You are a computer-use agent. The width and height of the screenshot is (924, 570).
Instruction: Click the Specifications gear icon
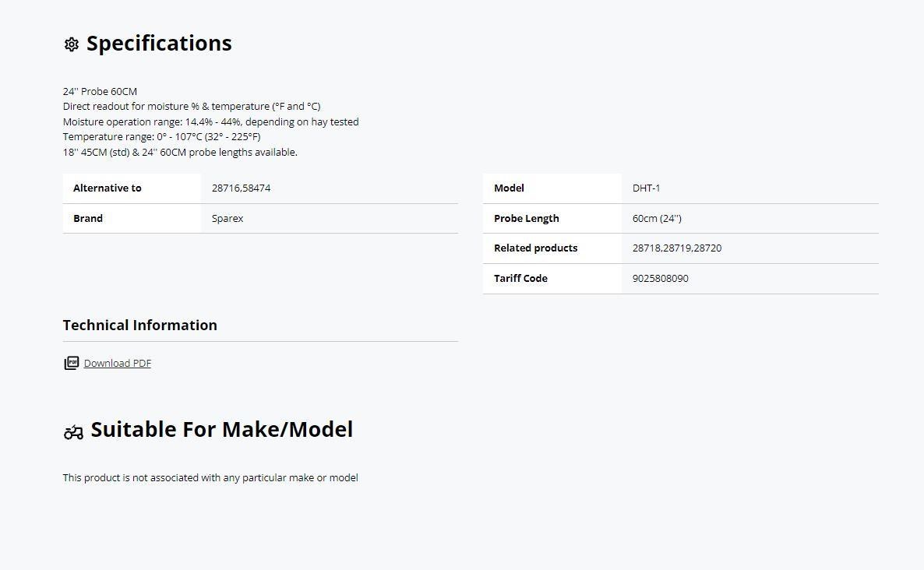coord(72,44)
